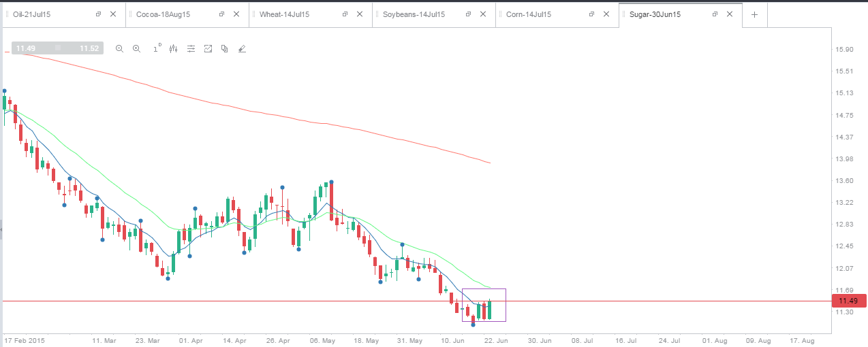Select the drawing pencil tool
This screenshot has width=868, height=347.
point(242,48)
